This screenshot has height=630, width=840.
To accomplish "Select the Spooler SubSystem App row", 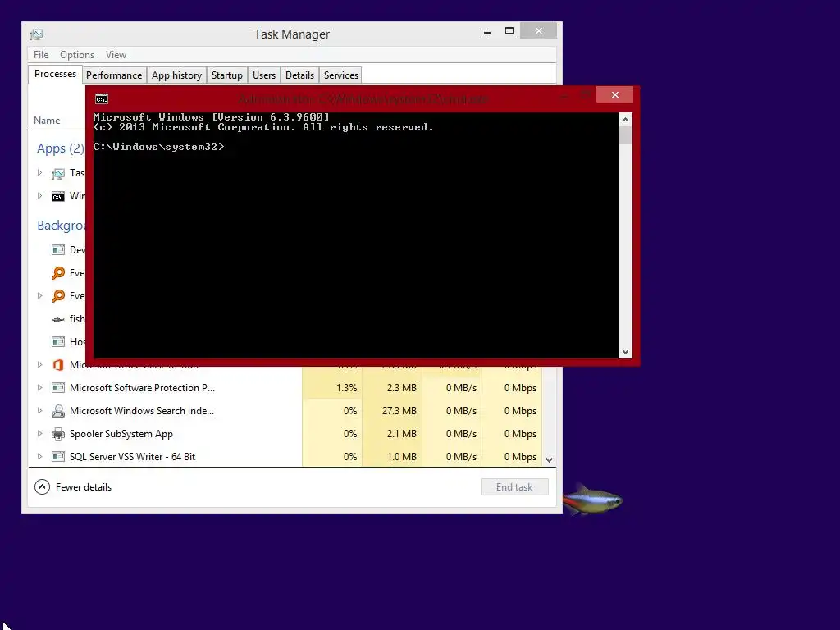I will [x=285, y=434].
